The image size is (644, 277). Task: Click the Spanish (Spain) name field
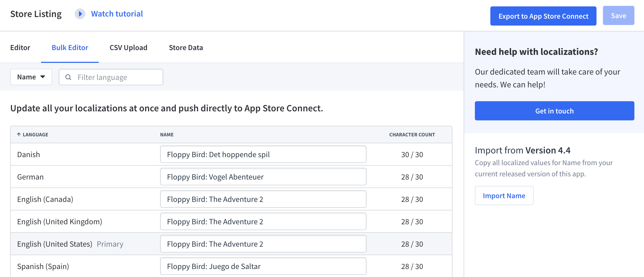[263, 266]
